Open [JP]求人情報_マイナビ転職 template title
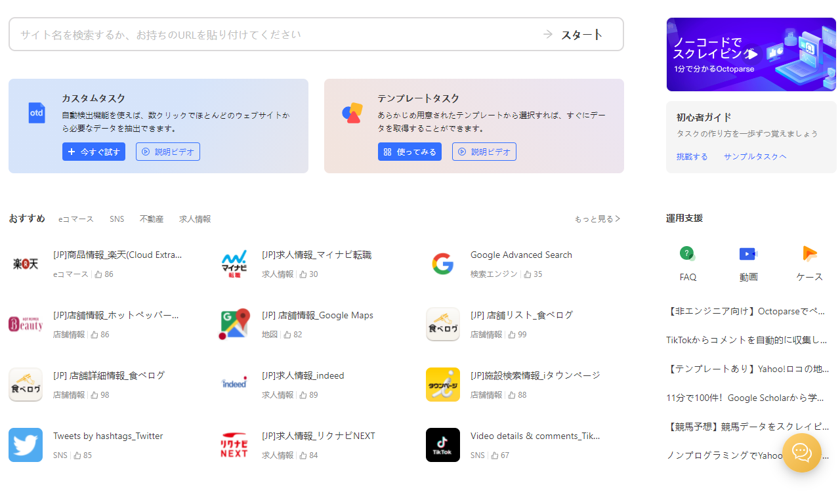 tap(316, 255)
